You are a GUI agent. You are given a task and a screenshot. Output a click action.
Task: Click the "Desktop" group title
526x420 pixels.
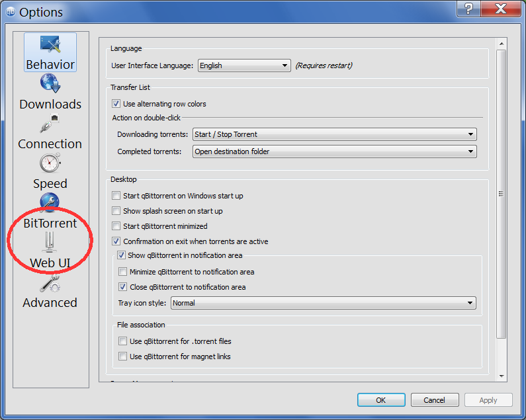pyautogui.click(x=124, y=179)
